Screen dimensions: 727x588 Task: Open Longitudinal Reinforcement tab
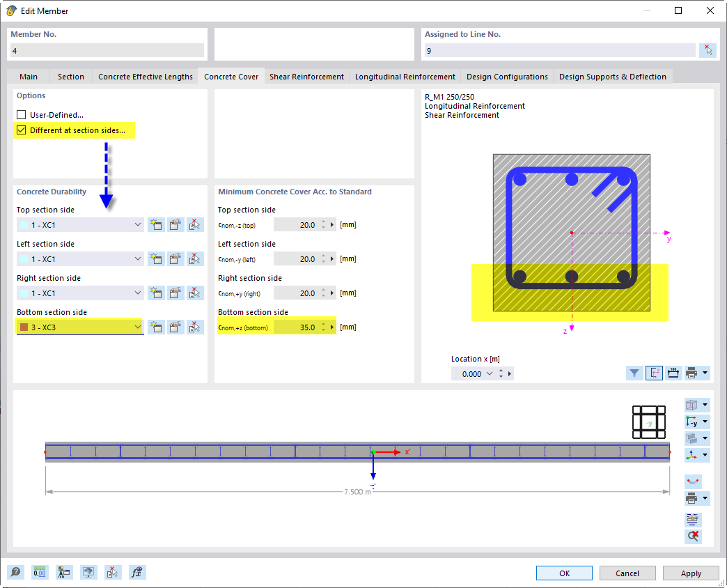405,77
